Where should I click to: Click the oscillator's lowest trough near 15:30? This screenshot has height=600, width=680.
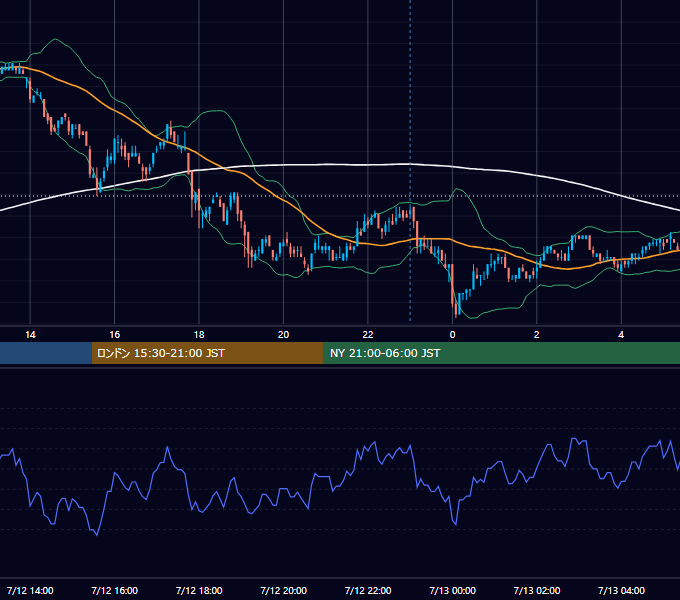[96, 535]
